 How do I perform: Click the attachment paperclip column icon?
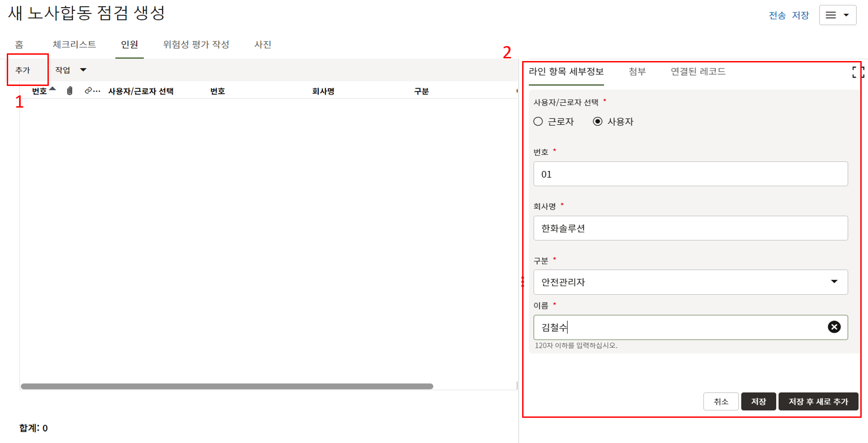click(70, 91)
